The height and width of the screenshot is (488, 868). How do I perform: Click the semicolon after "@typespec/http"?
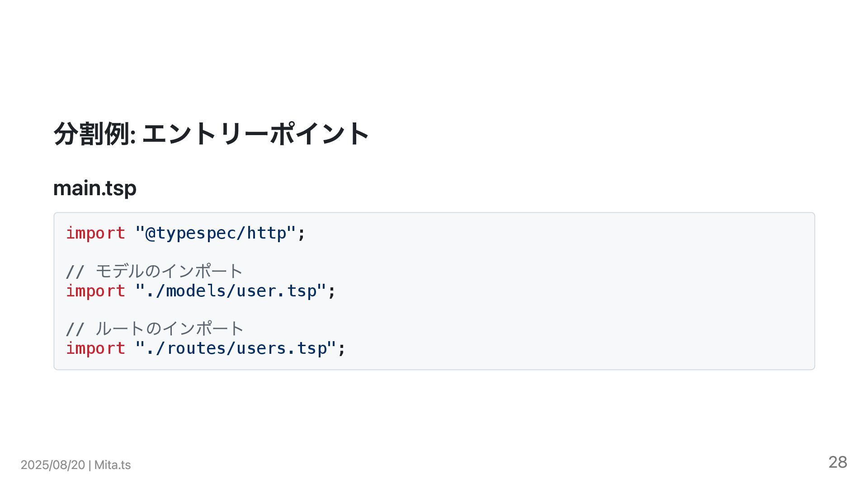click(302, 234)
